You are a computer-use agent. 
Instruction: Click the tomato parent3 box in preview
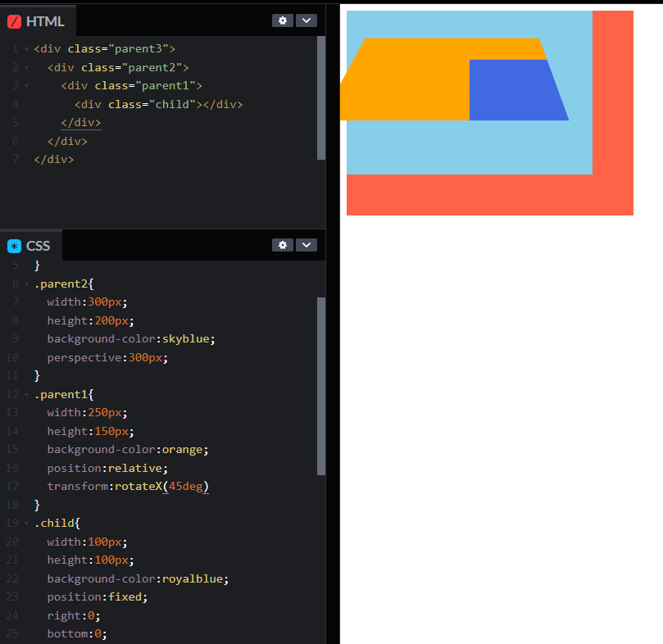490,195
